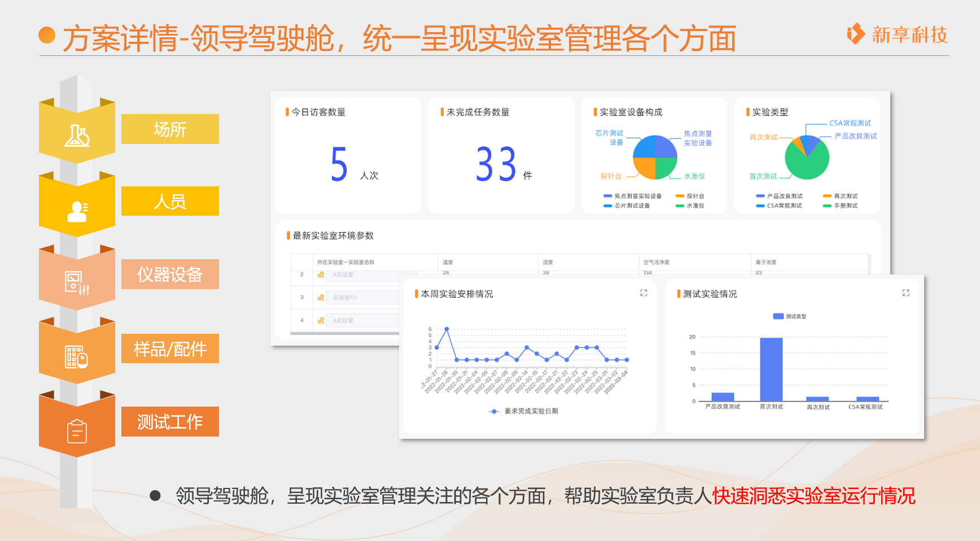This screenshot has height=541, width=980.
Task: Click the 测试实验情况 chart title
Action: tap(710, 294)
